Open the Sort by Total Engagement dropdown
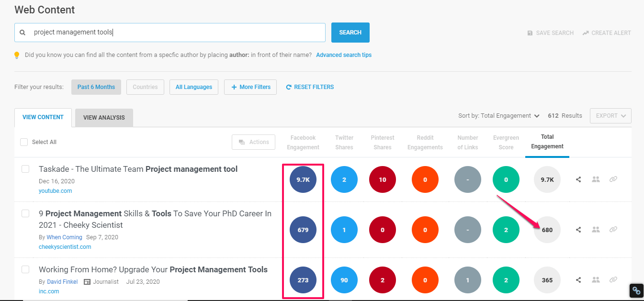This screenshot has height=301, width=644. point(499,116)
